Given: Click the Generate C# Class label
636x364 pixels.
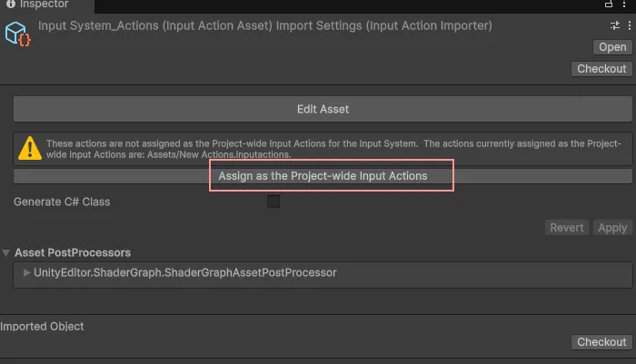Looking at the screenshot, I should (62, 202).
